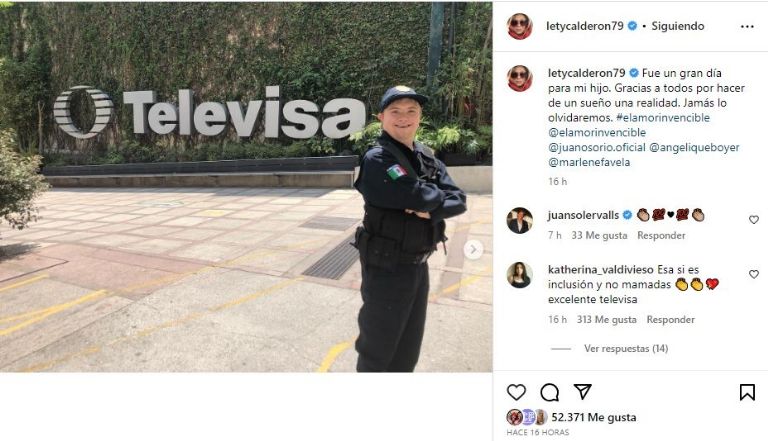Open the three-dot more options menu

pos(747,26)
